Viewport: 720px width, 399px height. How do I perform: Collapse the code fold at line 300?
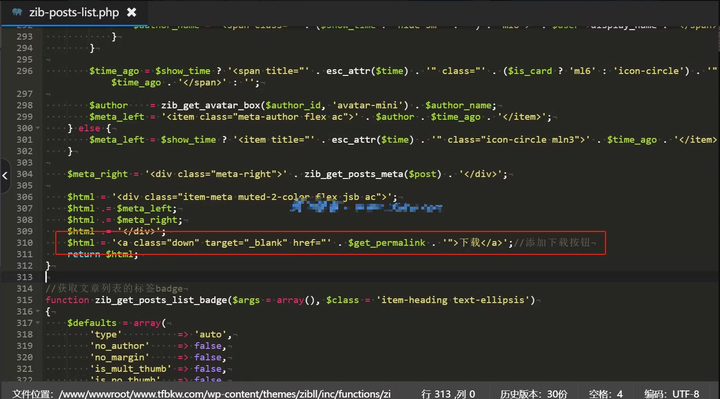38,128
